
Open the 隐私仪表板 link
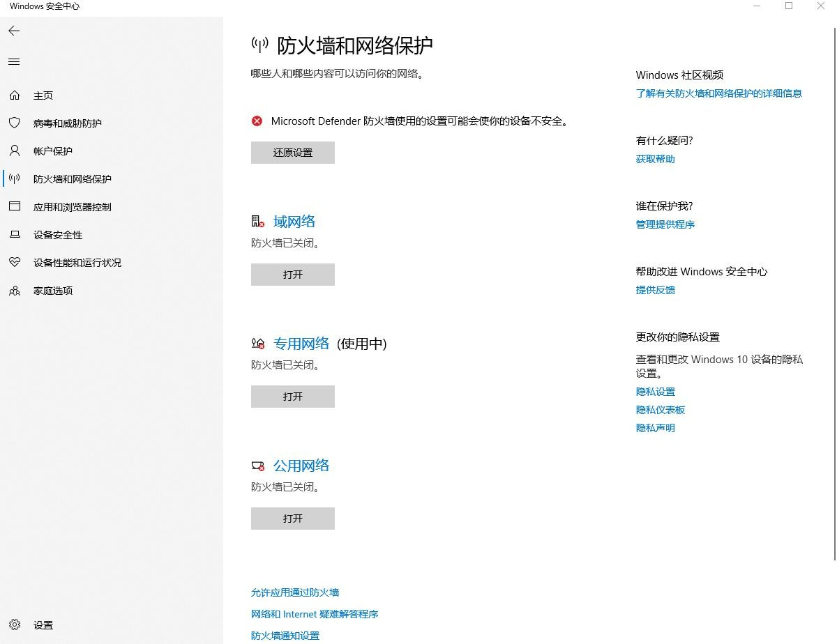click(661, 410)
